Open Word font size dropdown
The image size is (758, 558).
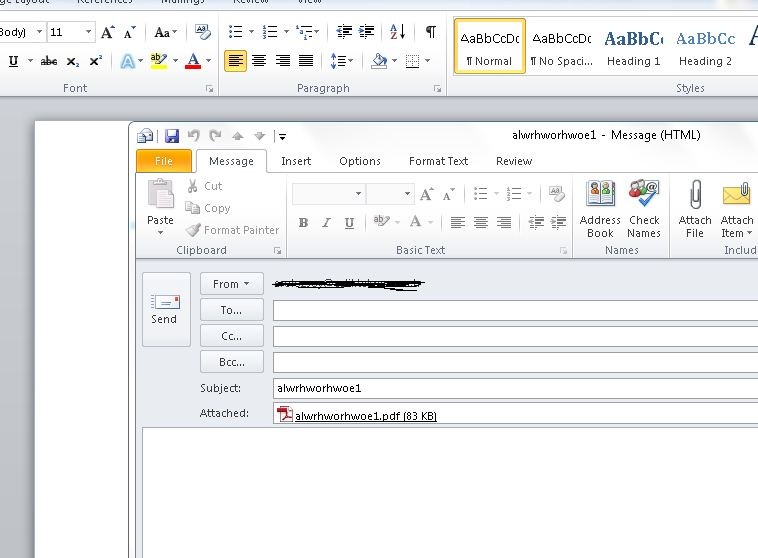88,32
